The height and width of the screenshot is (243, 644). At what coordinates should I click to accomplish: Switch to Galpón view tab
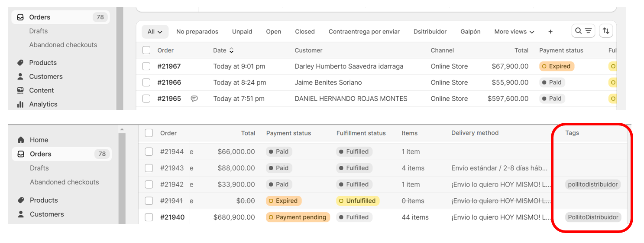470,32
